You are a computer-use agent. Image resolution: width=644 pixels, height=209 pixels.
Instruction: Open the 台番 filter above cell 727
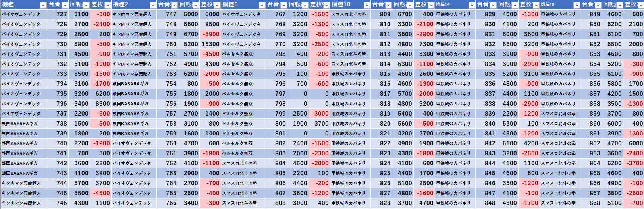point(65,5)
